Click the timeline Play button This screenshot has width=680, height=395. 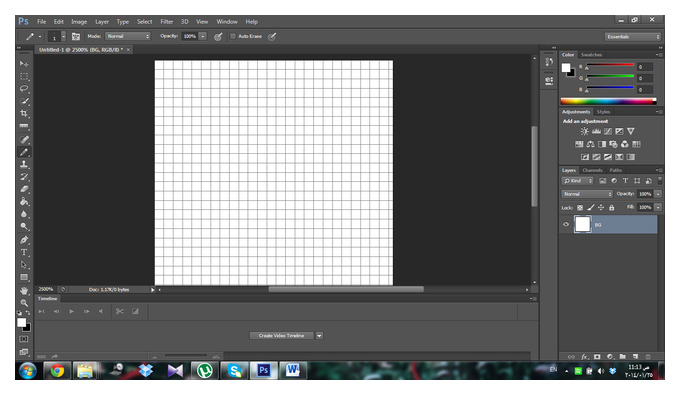72,311
